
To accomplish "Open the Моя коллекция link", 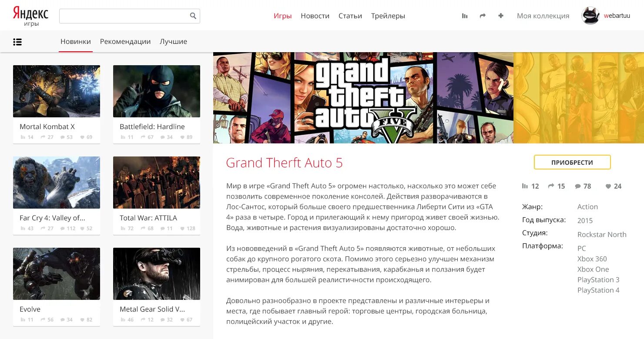I will (543, 16).
